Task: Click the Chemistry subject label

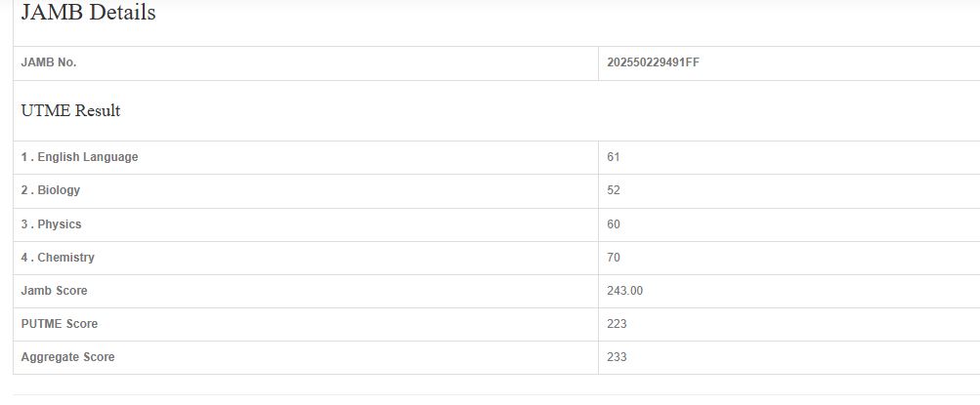Action: [59, 258]
